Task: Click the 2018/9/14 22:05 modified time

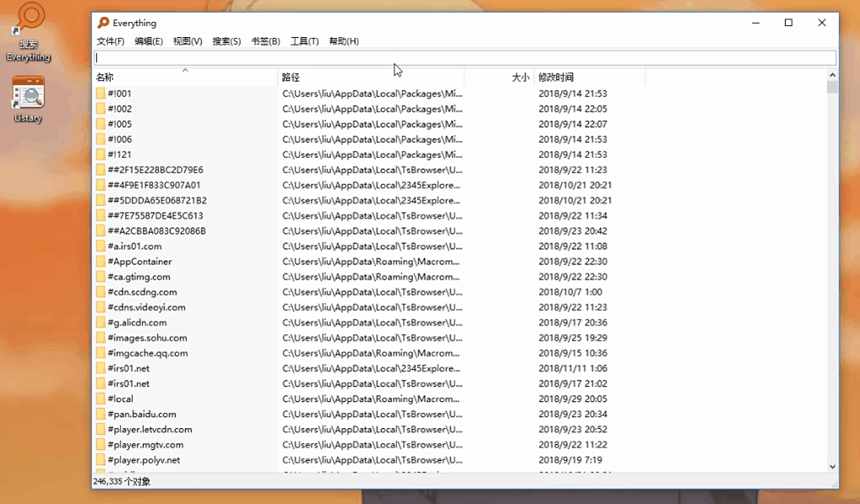Action: 573,108
